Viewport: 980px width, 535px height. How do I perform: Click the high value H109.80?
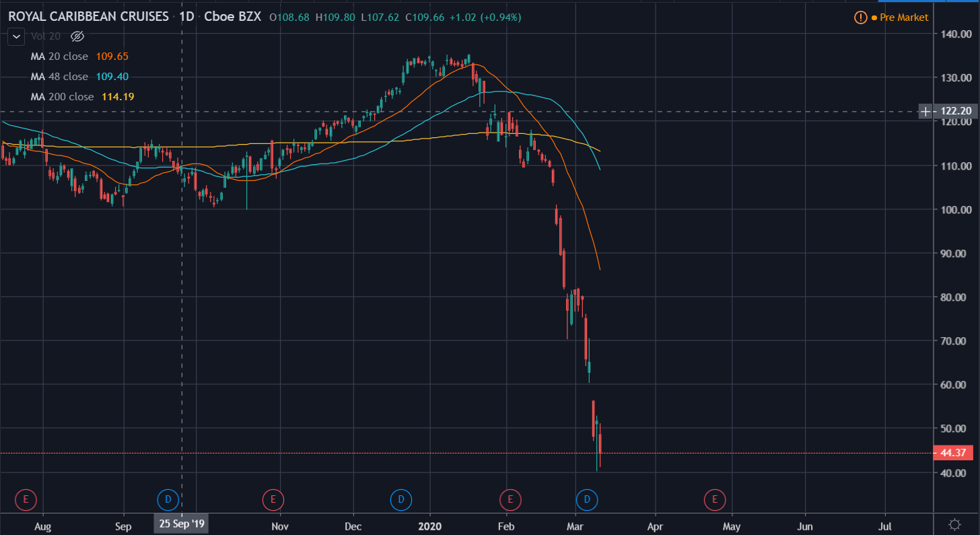(x=335, y=17)
